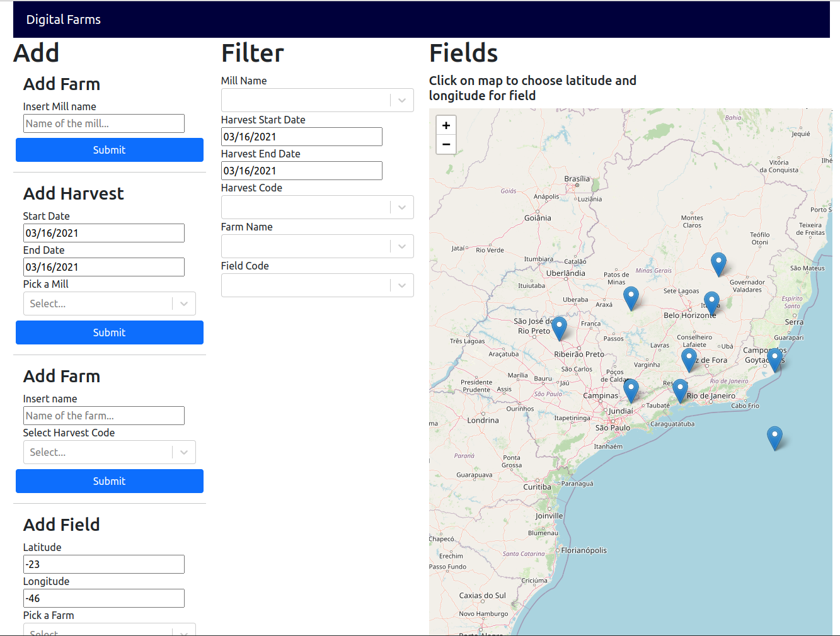This screenshot has width=840, height=636.
Task: Click the Longitude input field
Action: point(104,598)
